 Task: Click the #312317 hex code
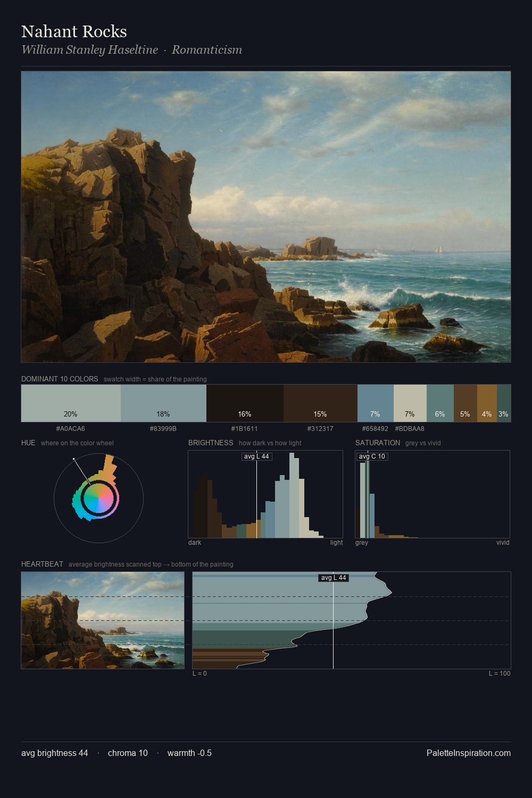coord(320,429)
